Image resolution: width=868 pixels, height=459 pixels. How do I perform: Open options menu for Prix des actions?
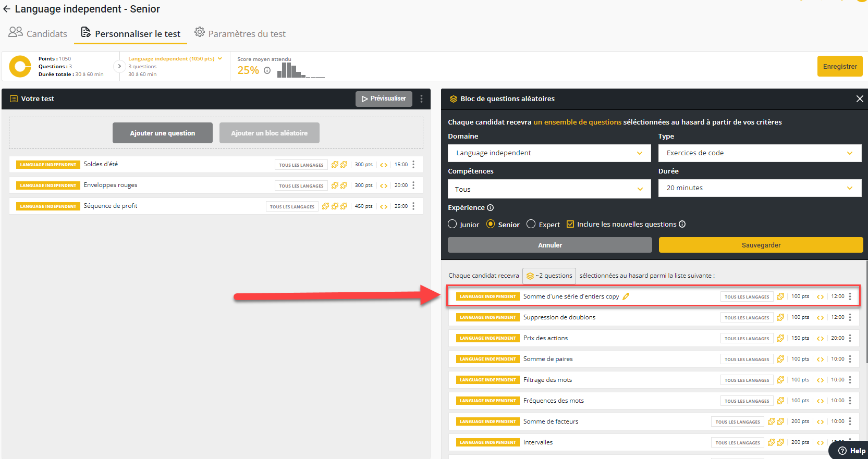click(850, 338)
